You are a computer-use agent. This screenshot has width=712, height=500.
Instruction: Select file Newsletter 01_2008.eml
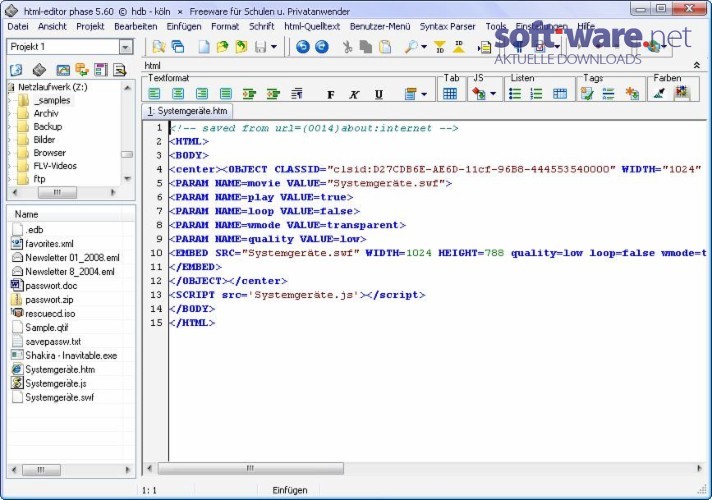tap(72, 258)
